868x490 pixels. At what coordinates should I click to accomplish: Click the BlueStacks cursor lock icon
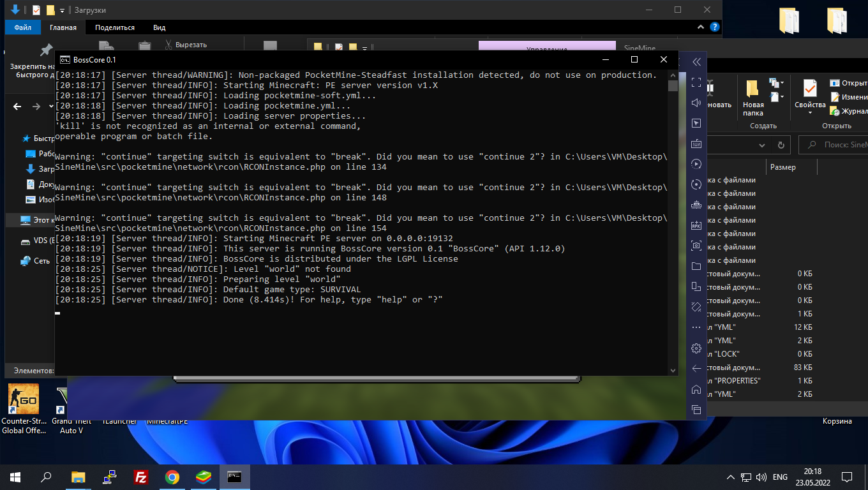pos(696,123)
